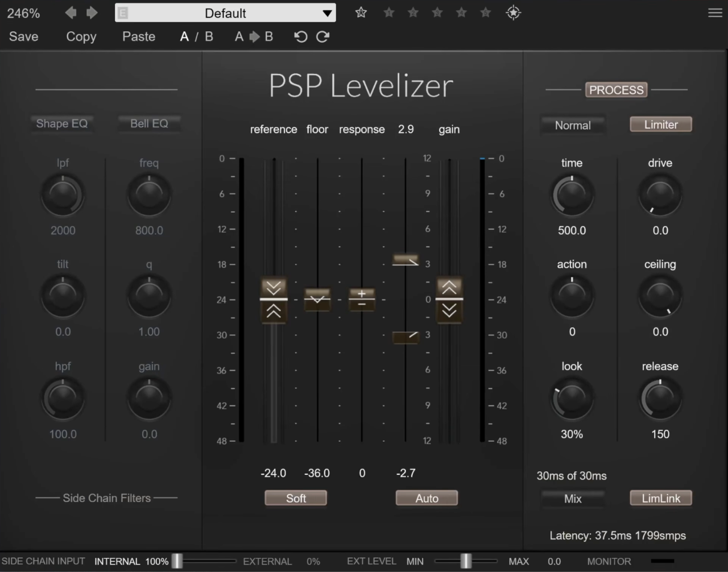Toggle the Soft knee button

(296, 498)
